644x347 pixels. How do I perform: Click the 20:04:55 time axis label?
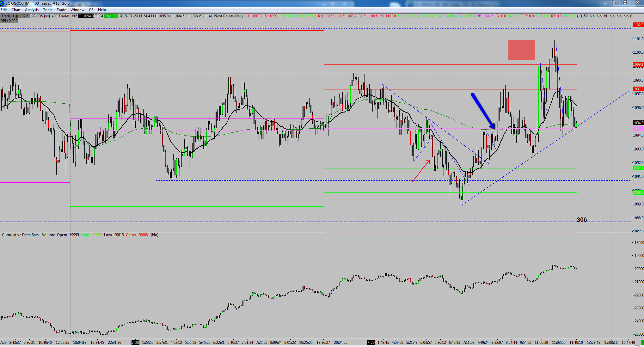pos(341,342)
